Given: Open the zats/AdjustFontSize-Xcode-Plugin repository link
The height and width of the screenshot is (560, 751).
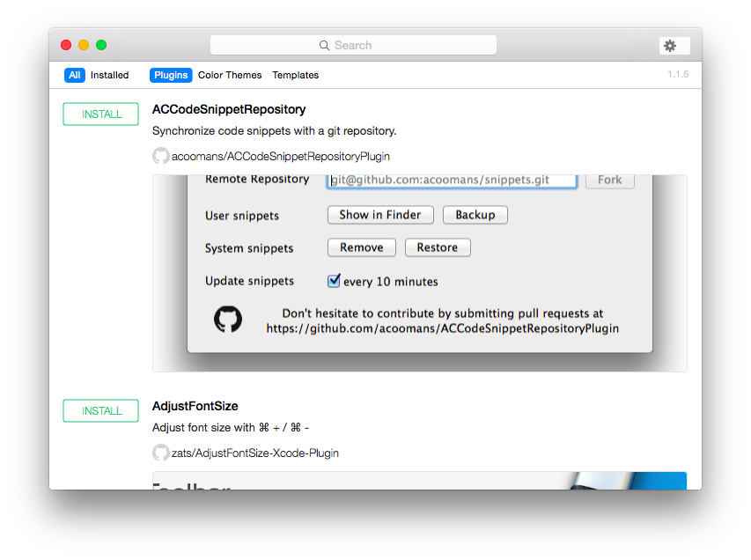Looking at the screenshot, I should tap(255, 453).
